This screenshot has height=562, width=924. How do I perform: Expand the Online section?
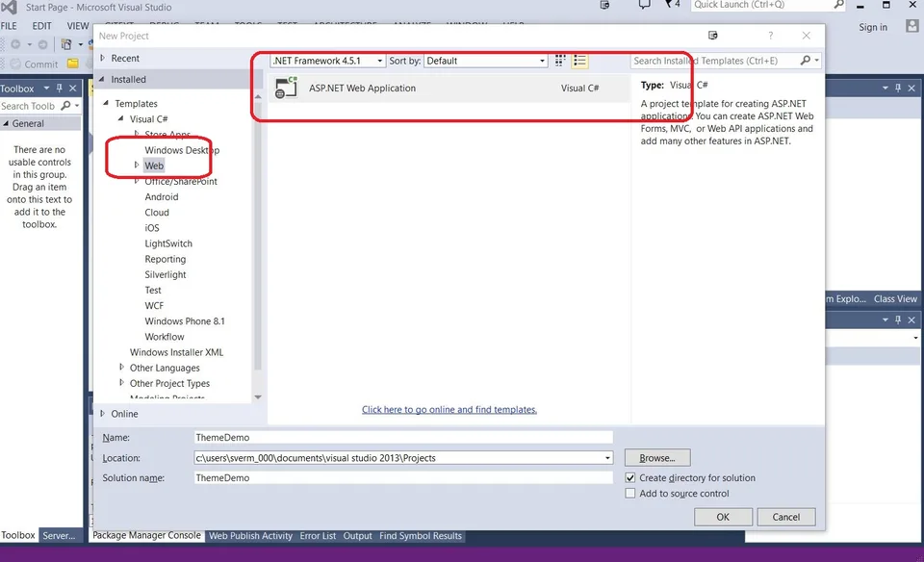103,414
